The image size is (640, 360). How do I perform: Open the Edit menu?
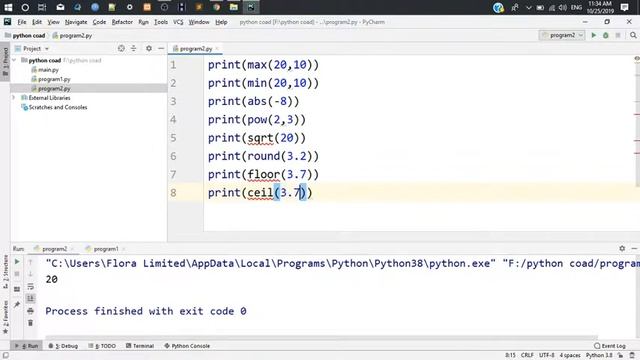pyautogui.click(x=37, y=22)
